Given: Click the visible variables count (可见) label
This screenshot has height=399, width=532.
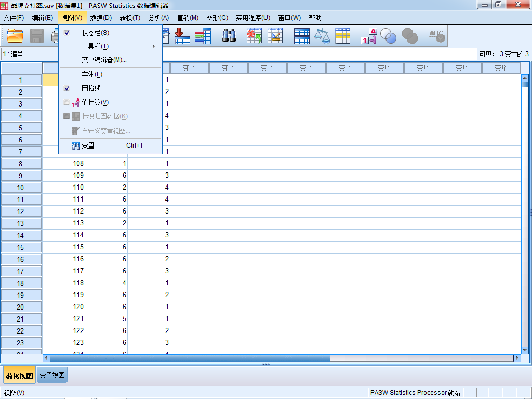Looking at the screenshot, I should [504, 54].
